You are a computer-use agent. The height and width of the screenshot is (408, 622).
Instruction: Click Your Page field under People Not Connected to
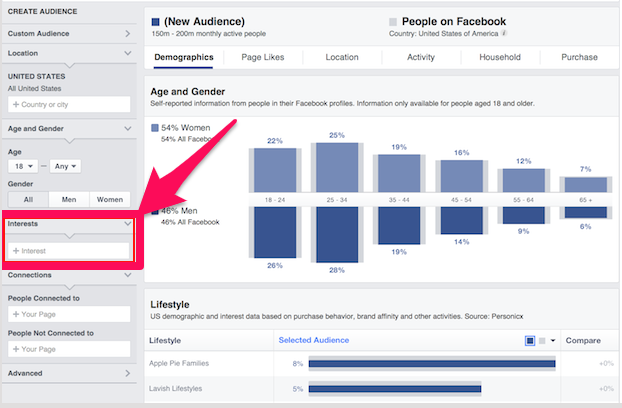69,349
